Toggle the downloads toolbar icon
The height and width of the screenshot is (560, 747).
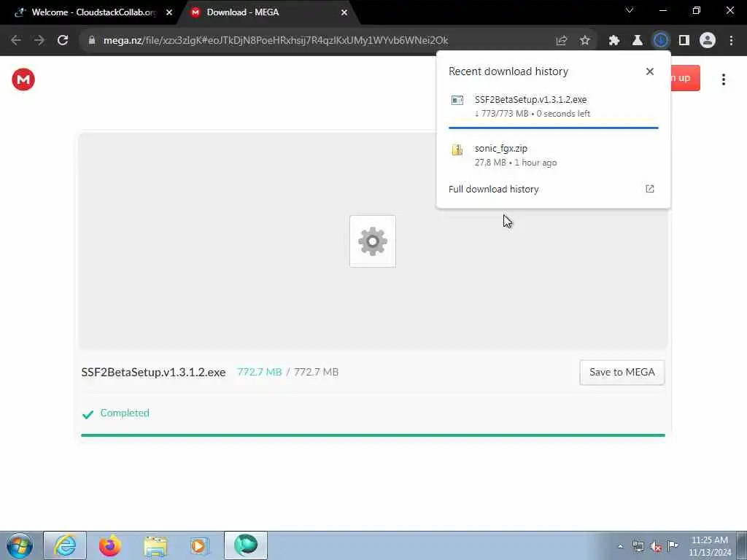tap(661, 41)
